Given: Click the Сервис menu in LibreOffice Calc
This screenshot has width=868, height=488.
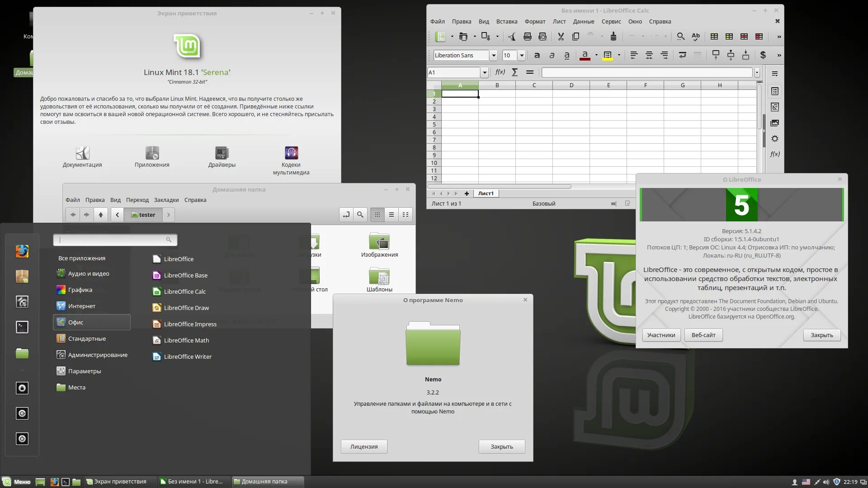Looking at the screenshot, I should (x=611, y=21).
